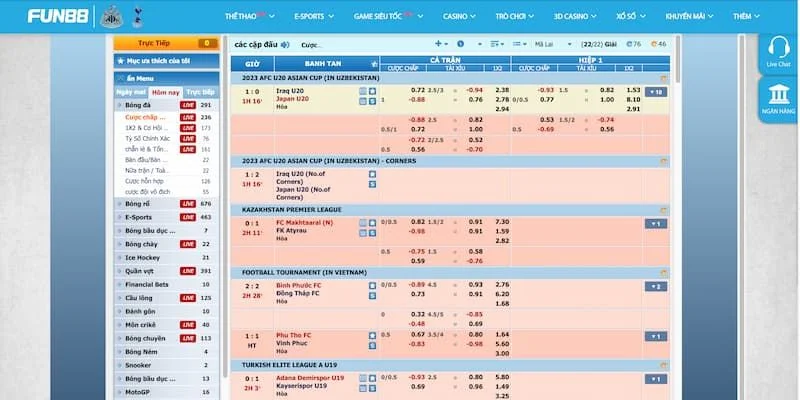Click the speaker icon beside 'các cặp đấu'
The height and width of the screenshot is (400, 800).
pyautogui.click(x=285, y=45)
